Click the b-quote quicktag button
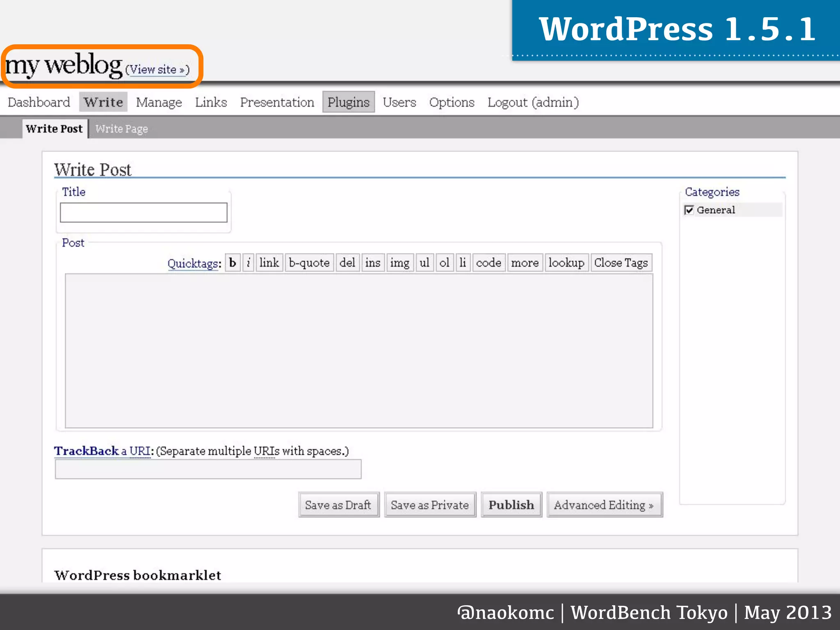Screen dimensions: 840x630 (309, 262)
